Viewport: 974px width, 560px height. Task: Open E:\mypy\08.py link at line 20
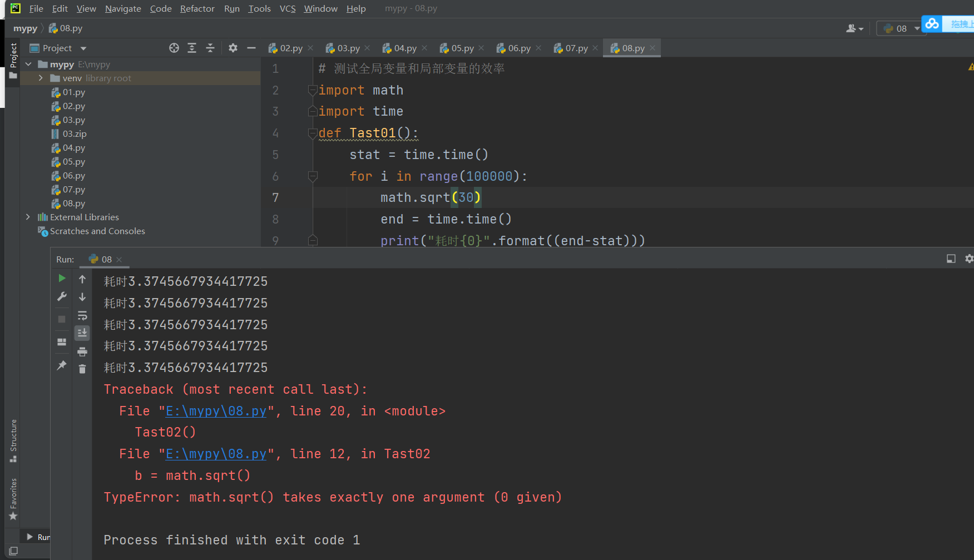(216, 411)
